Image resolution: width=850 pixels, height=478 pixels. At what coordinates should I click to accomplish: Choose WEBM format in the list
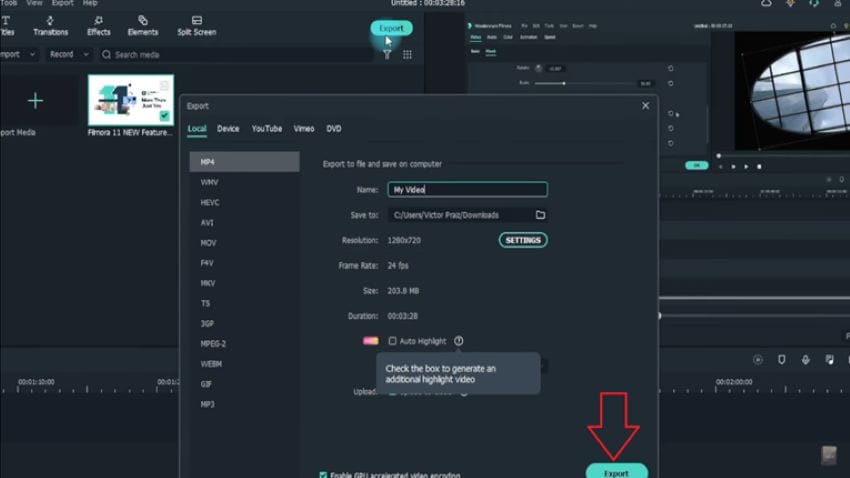click(x=244, y=364)
